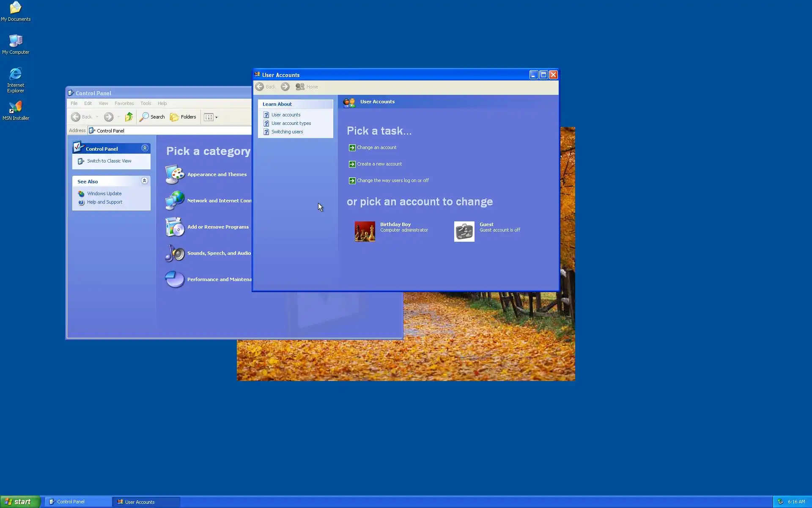Open MSN Installer desktop shortcut
Screen dimensions: 812x508
tap(16, 107)
